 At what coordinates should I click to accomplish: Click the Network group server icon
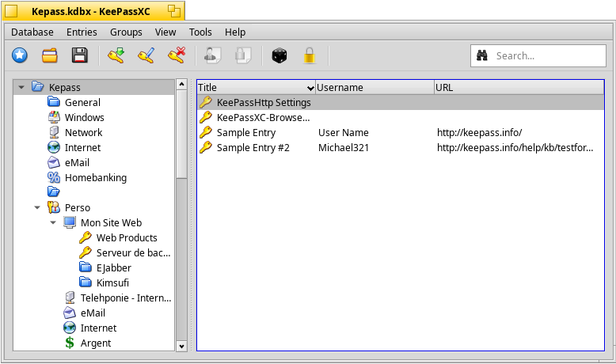click(53, 132)
